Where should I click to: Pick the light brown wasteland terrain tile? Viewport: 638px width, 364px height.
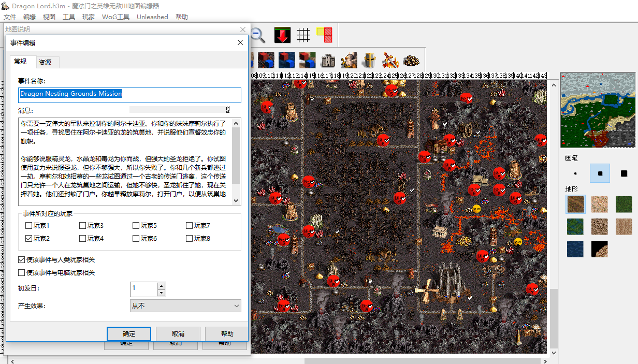point(624,227)
